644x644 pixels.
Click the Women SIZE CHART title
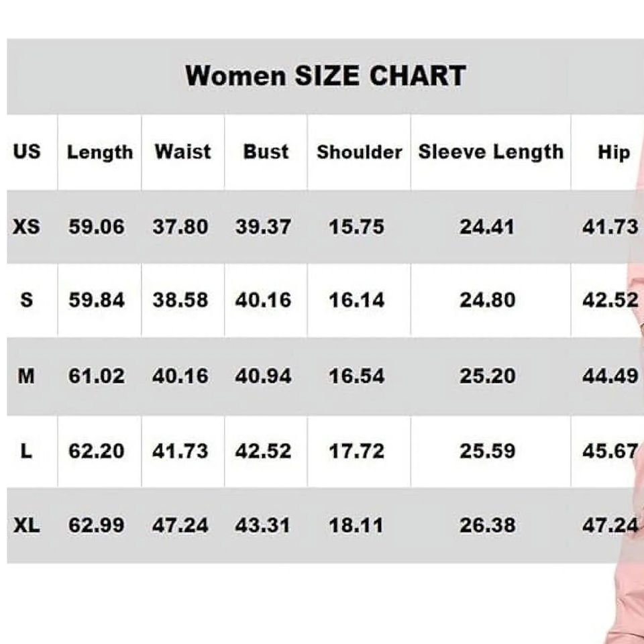[x=325, y=76]
